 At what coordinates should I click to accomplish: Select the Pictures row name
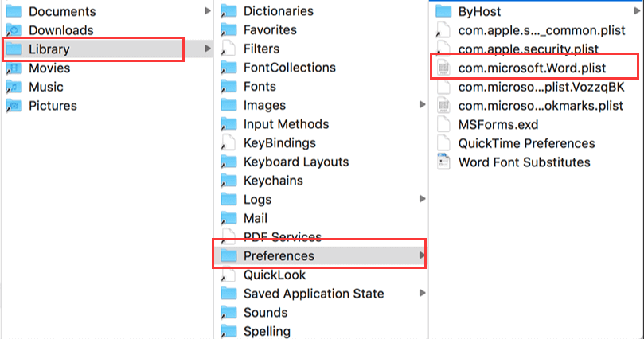[x=53, y=106]
